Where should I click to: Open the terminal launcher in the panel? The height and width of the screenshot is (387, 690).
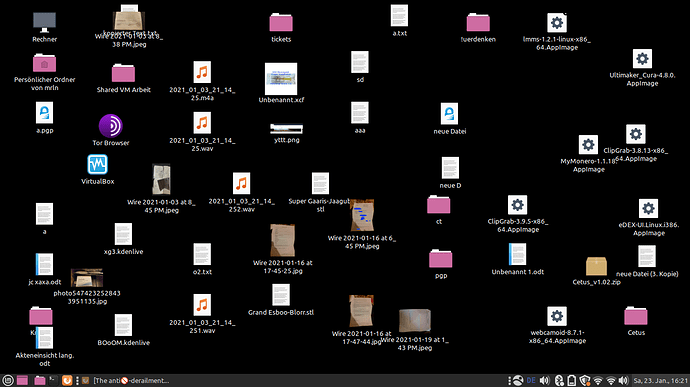pos(53,380)
